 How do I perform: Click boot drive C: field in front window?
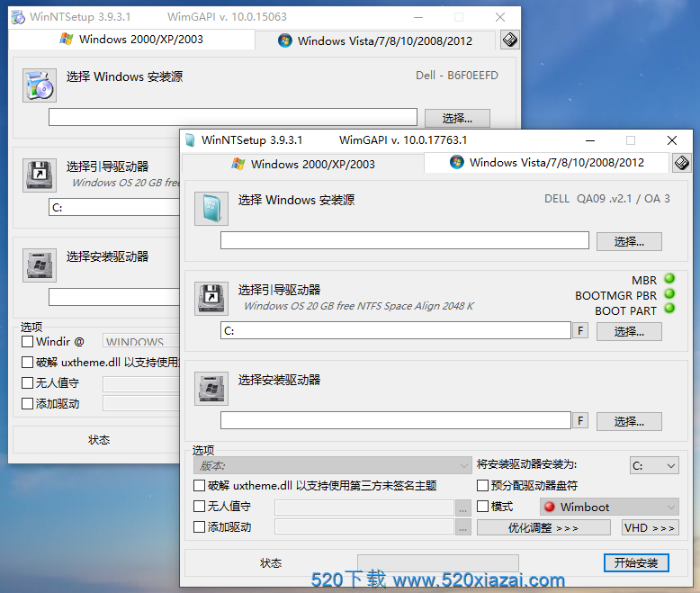[396, 330]
